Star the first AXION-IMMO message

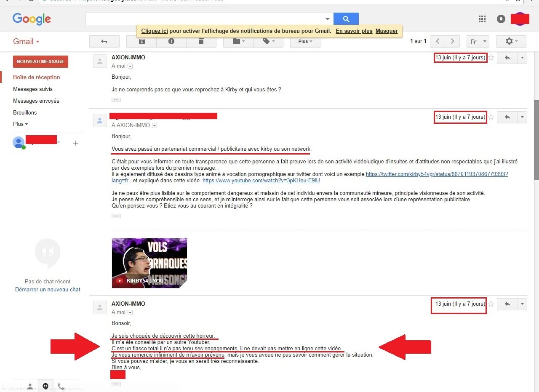point(491,58)
